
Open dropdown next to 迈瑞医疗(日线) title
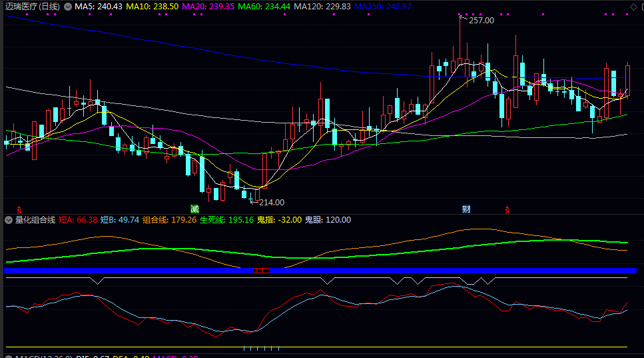point(67,6)
